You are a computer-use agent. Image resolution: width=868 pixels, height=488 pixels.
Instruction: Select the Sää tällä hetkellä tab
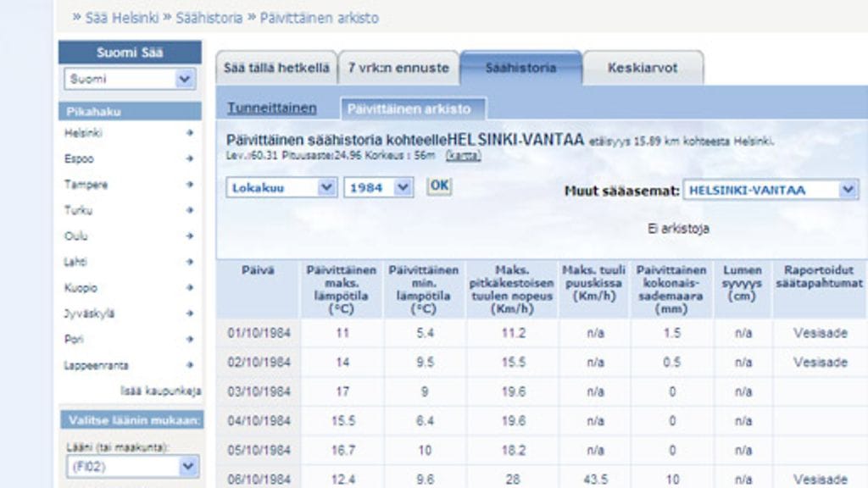[x=275, y=68]
